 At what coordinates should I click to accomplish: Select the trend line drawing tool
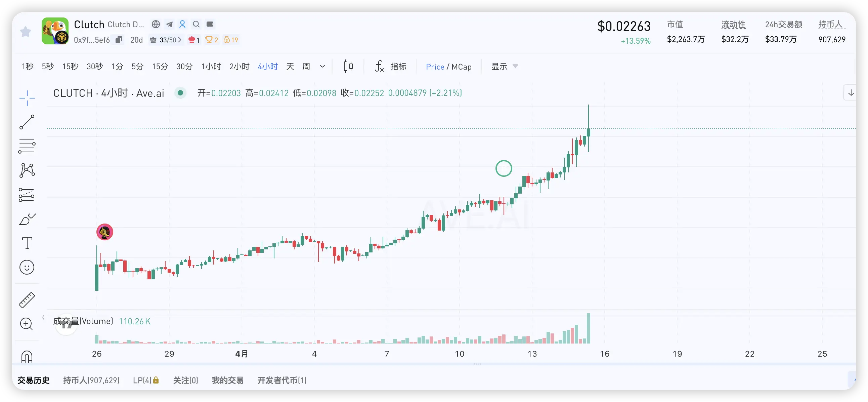(27, 122)
